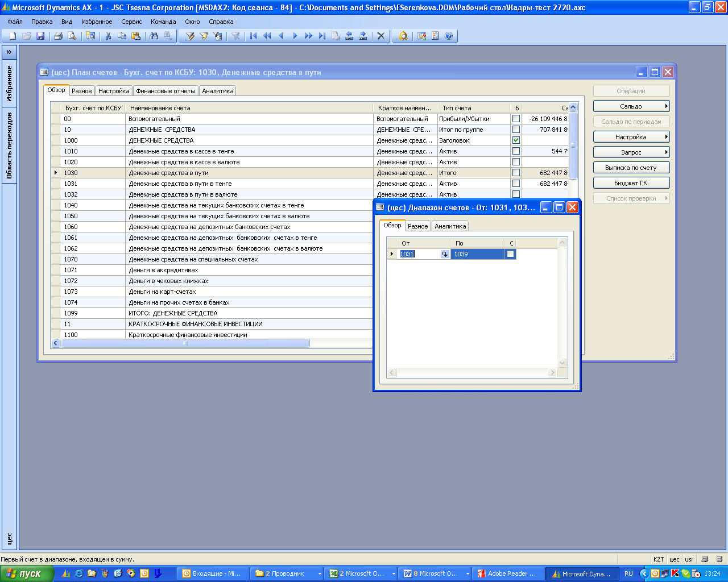Click the Kaspersky tray icon
The width and height of the screenshot is (728, 582).
click(675, 573)
